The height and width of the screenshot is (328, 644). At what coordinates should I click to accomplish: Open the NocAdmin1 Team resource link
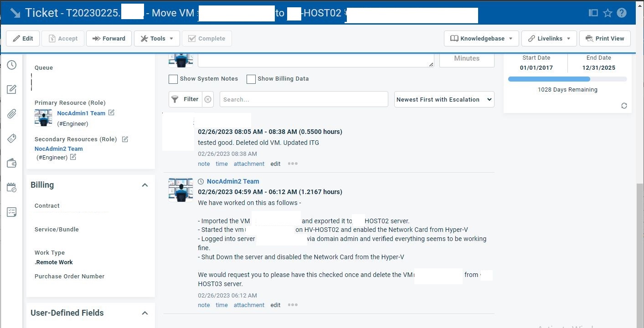pyautogui.click(x=81, y=113)
